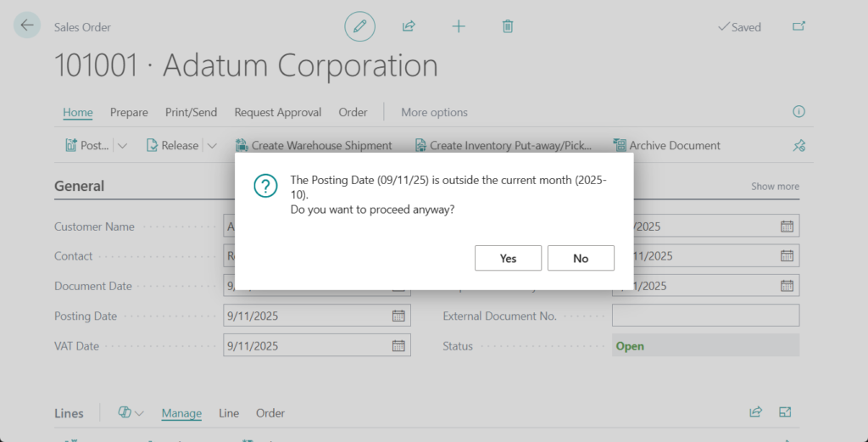Viewport: 868px width, 442px height.
Task: Open the Prepare menu tab
Action: tap(129, 112)
